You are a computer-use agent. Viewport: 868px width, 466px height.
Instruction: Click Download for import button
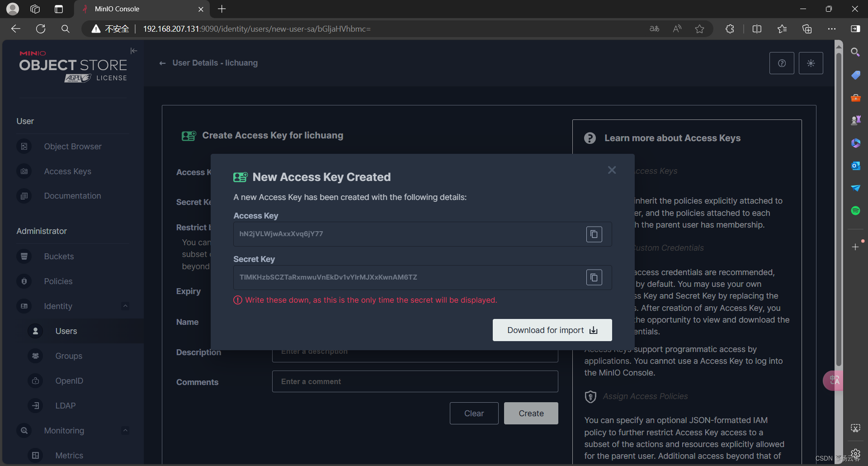552,330
